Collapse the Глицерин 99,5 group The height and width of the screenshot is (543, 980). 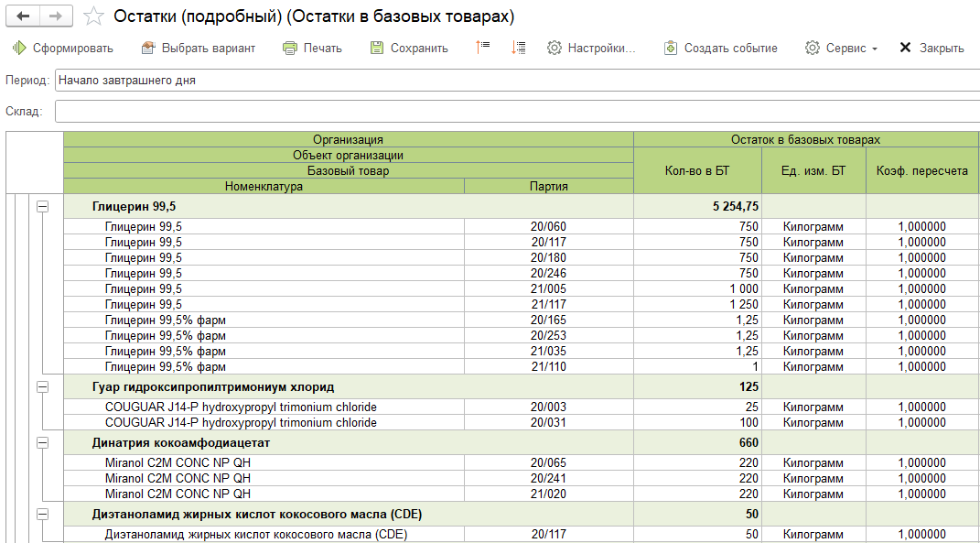[x=42, y=206]
